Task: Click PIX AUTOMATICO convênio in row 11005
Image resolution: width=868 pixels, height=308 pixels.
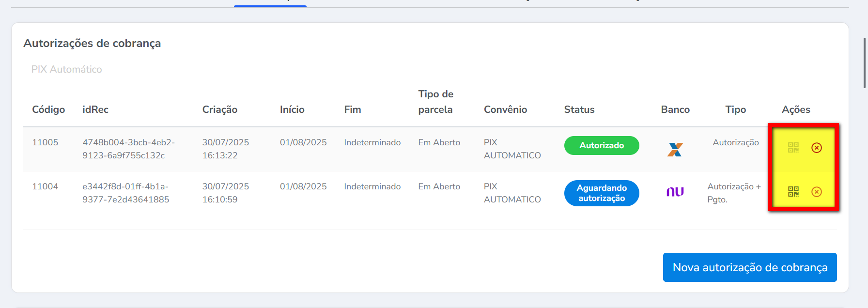Action: [x=512, y=149]
